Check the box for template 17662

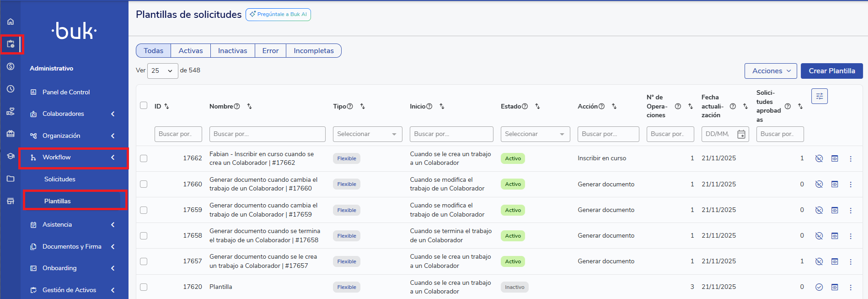144,158
